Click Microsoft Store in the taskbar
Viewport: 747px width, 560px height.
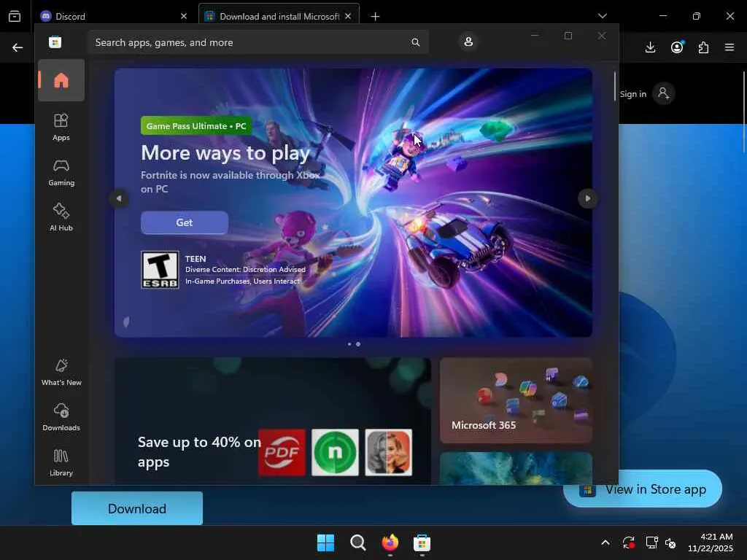click(422, 542)
